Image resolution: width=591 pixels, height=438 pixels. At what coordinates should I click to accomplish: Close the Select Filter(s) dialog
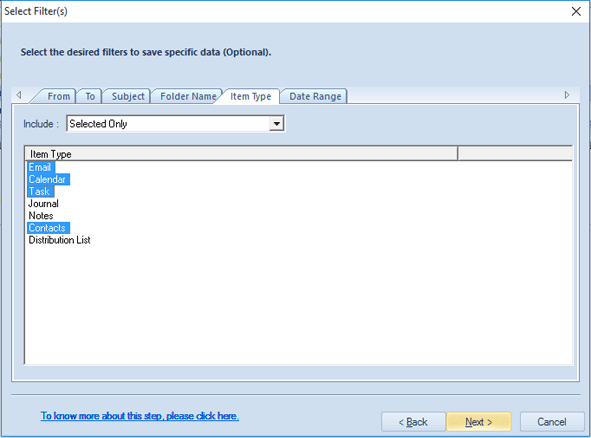tap(576, 11)
